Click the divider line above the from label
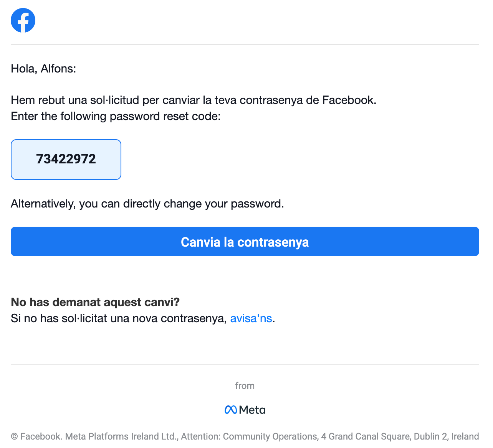 tap(245, 365)
